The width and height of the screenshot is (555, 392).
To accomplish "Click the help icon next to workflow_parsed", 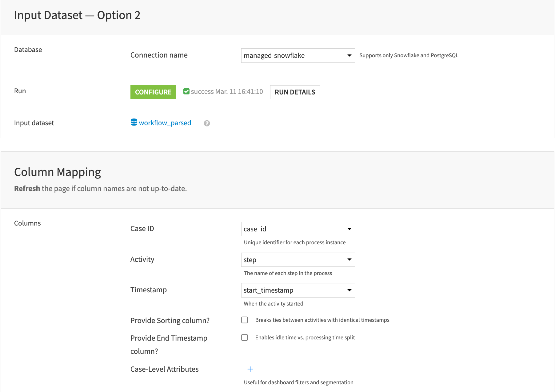I will point(207,123).
